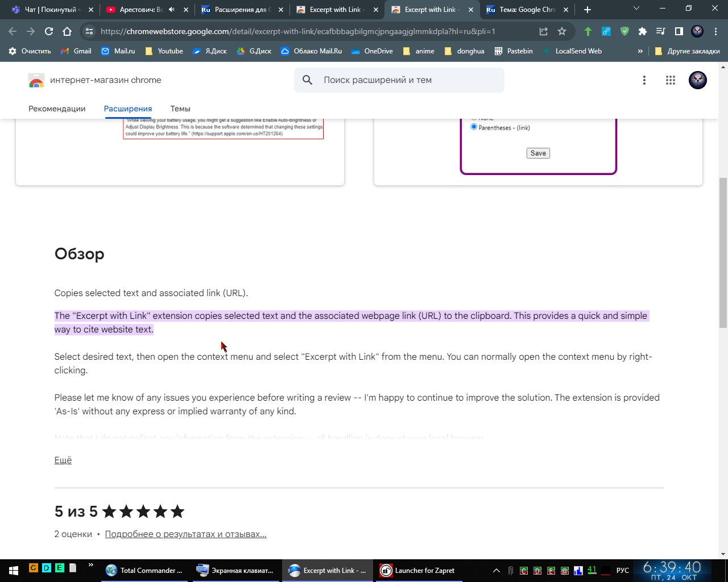Screen dimensions: 728x582
Task: Open the Chrome Web Store three-dot menu
Action: (644, 80)
